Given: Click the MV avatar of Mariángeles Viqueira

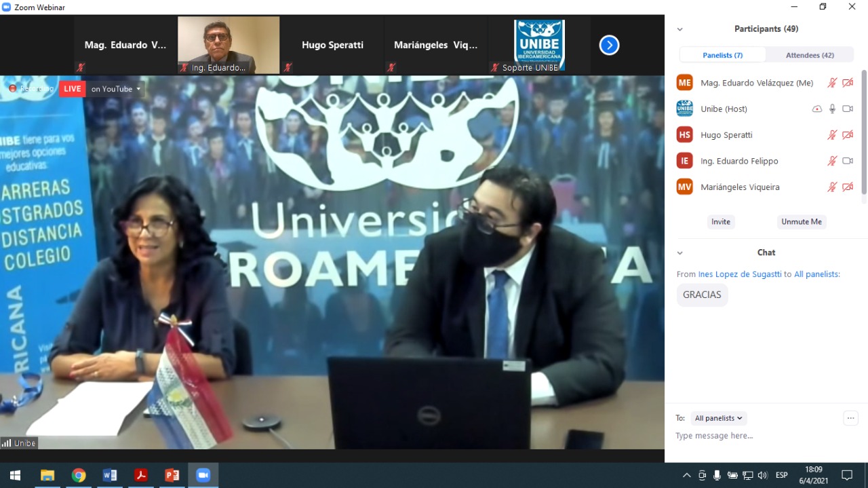Looking at the screenshot, I should pyautogui.click(x=685, y=187).
